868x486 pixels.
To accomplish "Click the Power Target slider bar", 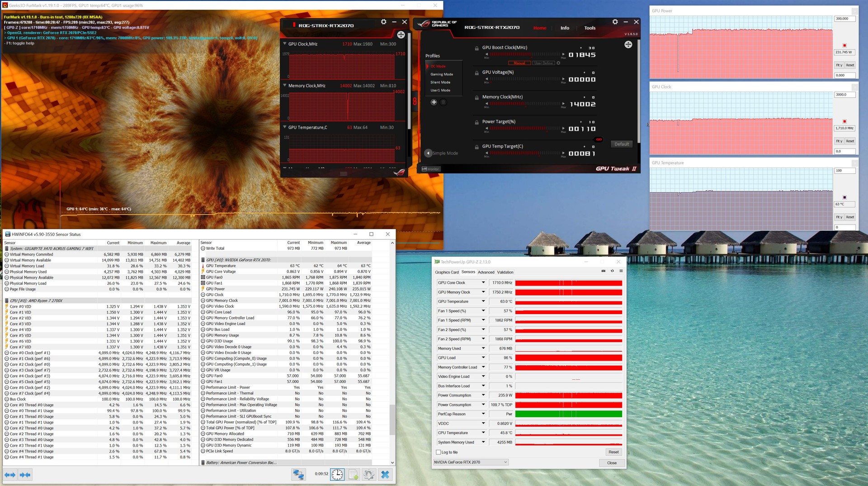I will tap(525, 129).
